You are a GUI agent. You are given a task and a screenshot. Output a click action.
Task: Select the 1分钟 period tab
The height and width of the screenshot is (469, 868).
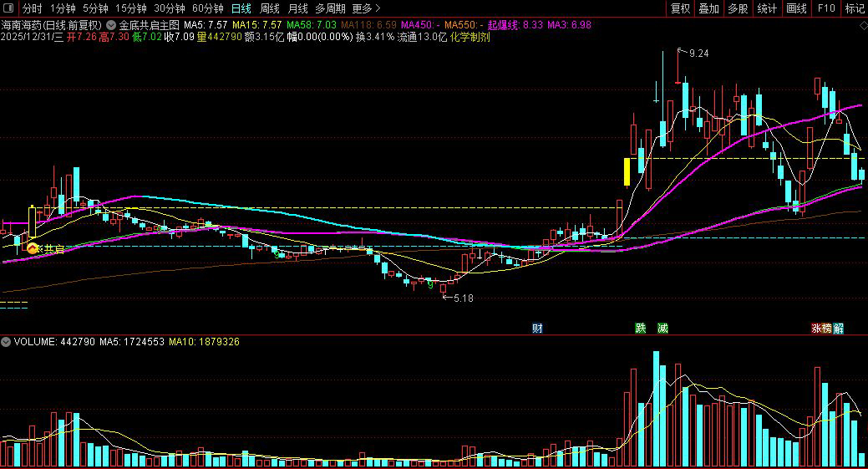[63, 8]
